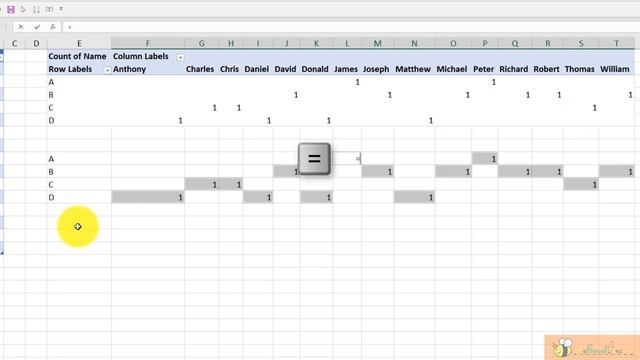
Task: Click the Sort icon in quick access toolbar
Action: (36, 9)
